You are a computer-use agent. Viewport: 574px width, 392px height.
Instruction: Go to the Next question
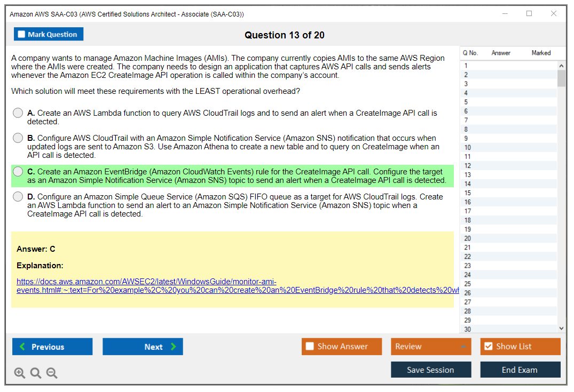coord(143,347)
